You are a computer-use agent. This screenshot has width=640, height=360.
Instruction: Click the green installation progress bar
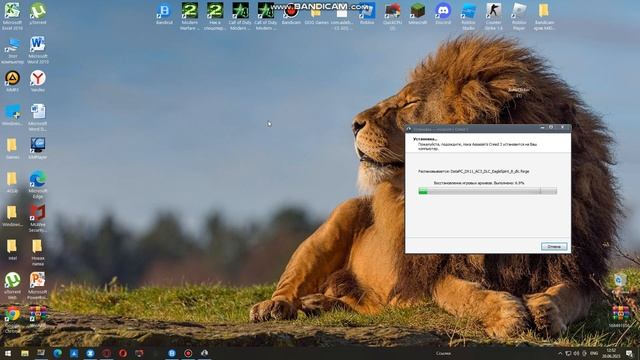click(487, 191)
